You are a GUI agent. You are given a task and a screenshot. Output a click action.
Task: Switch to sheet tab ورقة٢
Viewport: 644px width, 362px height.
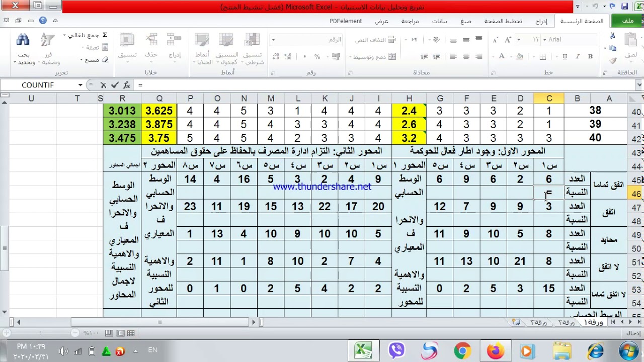click(566, 322)
